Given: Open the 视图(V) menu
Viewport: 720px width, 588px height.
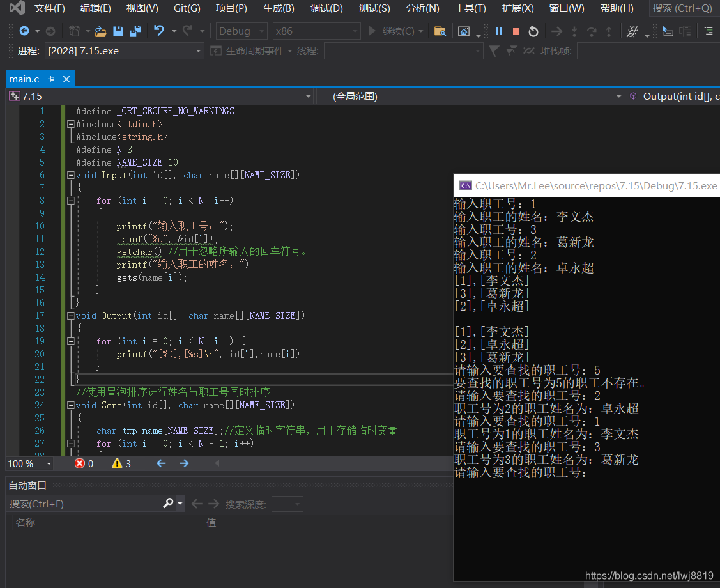Looking at the screenshot, I should tap(142, 8).
